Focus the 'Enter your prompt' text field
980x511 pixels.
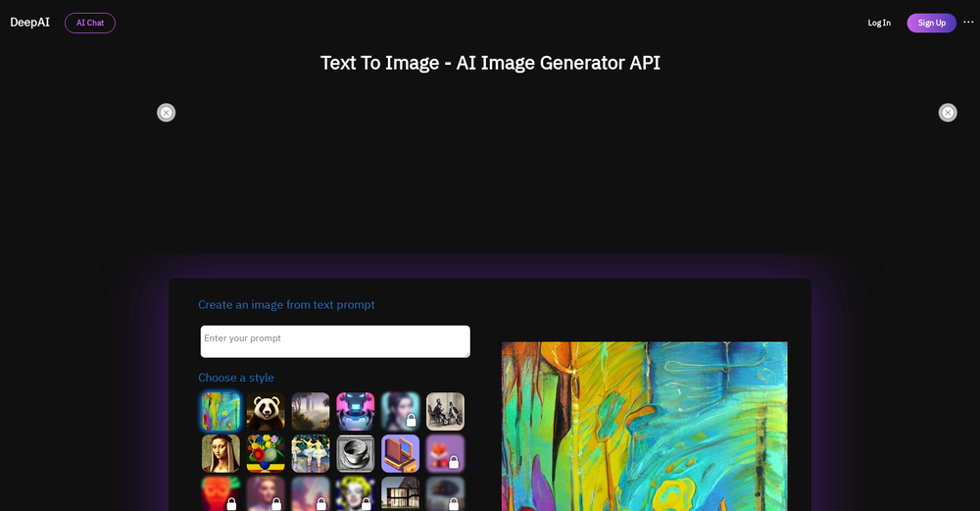(335, 341)
